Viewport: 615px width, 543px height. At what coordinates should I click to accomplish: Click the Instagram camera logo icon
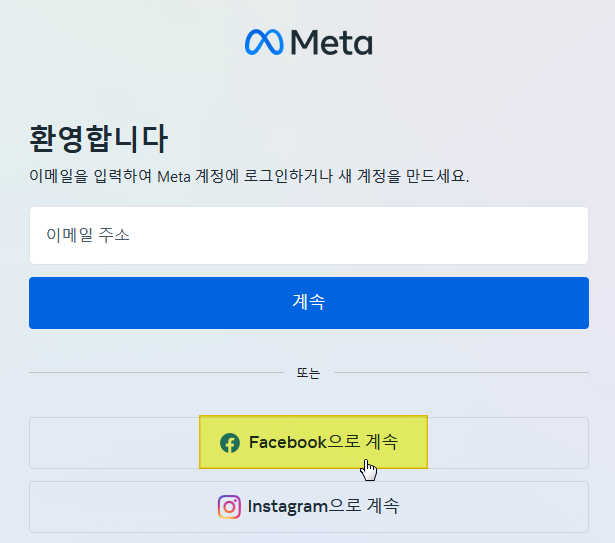point(229,507)
